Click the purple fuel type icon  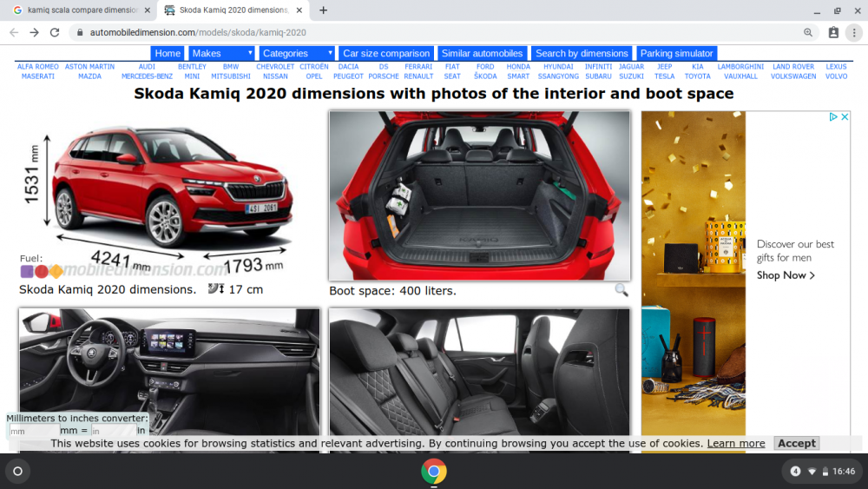click(27, 271)
